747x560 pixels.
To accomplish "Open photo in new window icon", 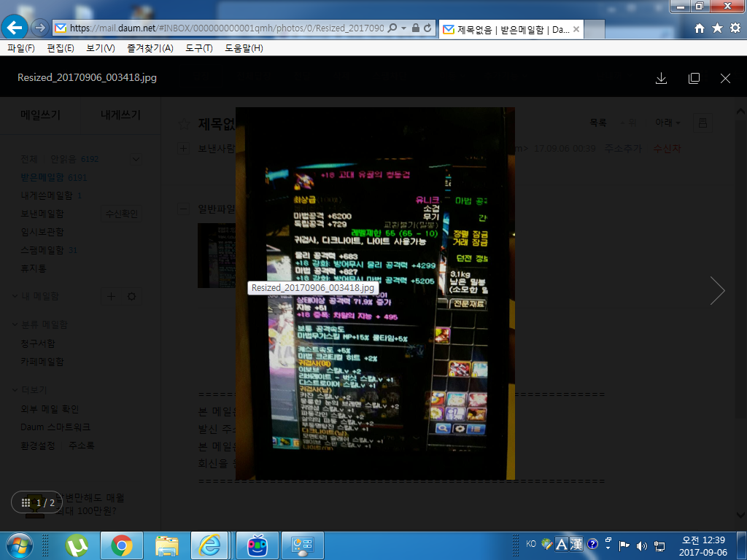I will point(694,79).
